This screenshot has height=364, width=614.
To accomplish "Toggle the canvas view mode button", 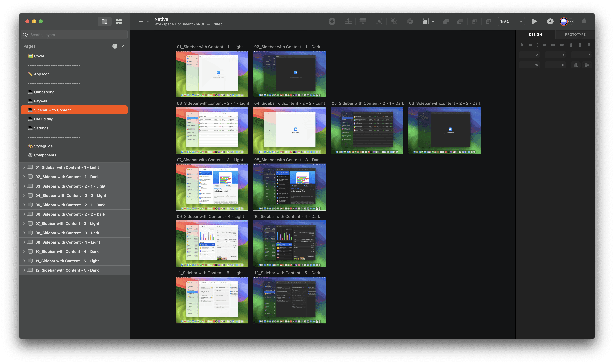I will 104,21.
